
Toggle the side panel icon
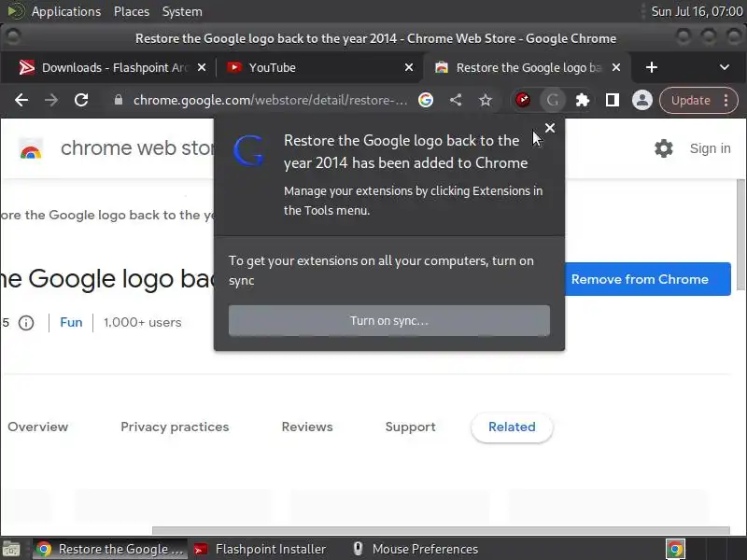tap(613, 100)
